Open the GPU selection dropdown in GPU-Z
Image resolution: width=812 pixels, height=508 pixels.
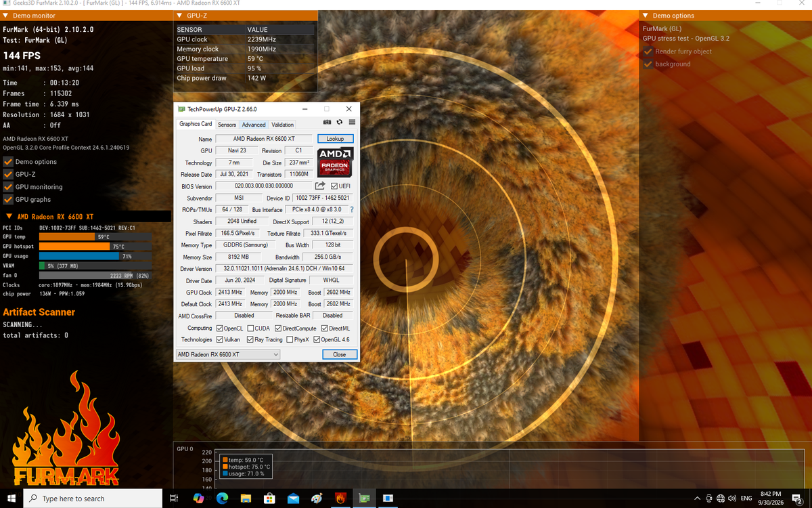point(227,354)
